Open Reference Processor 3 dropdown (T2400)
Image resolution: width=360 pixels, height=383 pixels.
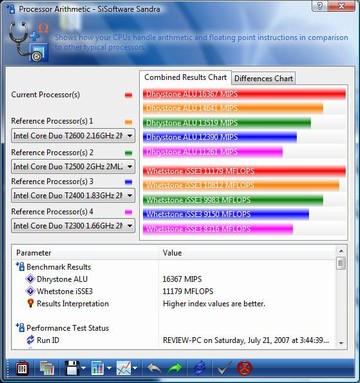73,195
